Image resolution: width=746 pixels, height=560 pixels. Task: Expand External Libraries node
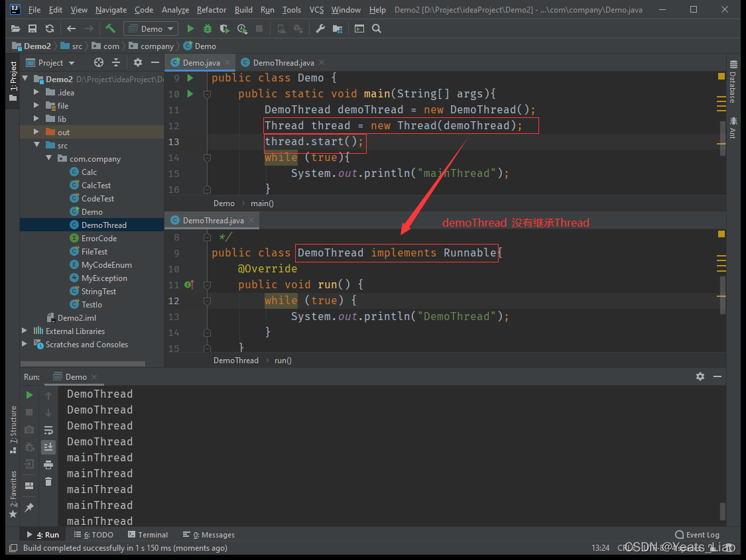[x=25, y=331]
